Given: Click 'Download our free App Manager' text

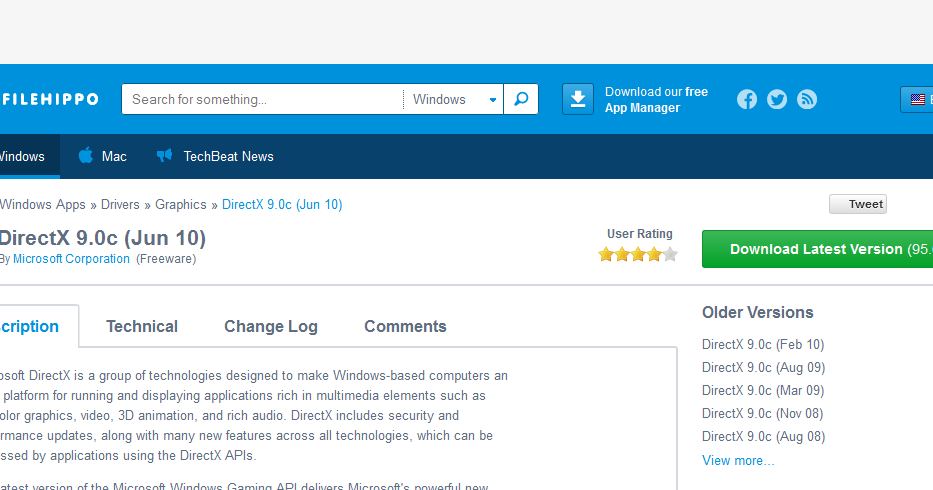Looking at the screenshot, I should coord(656,99).
